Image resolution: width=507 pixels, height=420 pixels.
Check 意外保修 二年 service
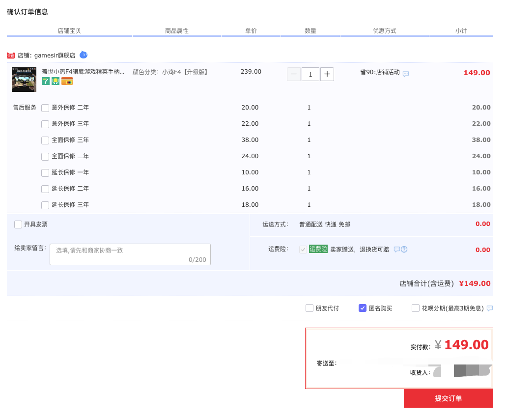click(45, 108)
